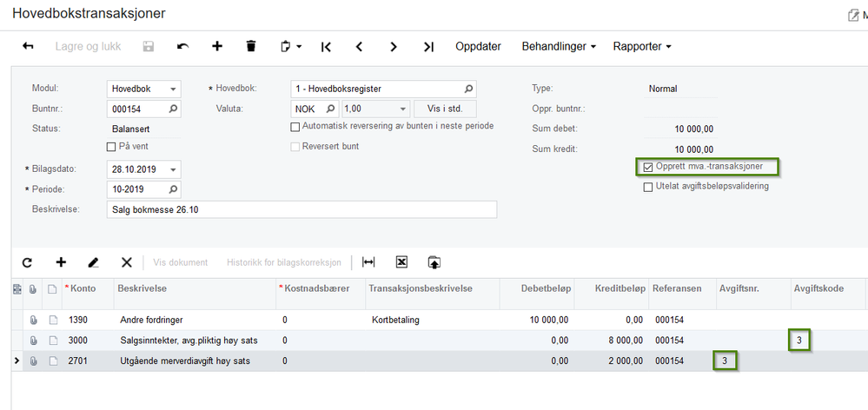Click fit-to-width columns icon
The width and height of the screenshot is (868, 410).
pyautogui.click(x=368, y=262)
